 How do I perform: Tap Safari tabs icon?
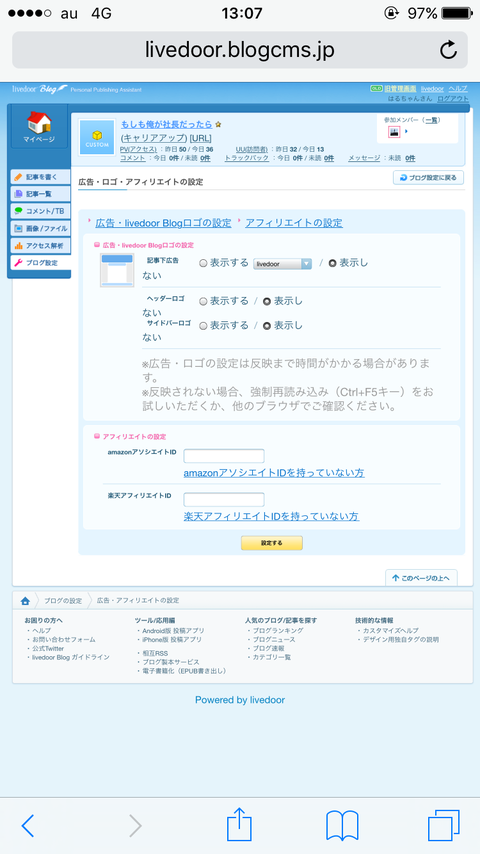pos(443,826)
